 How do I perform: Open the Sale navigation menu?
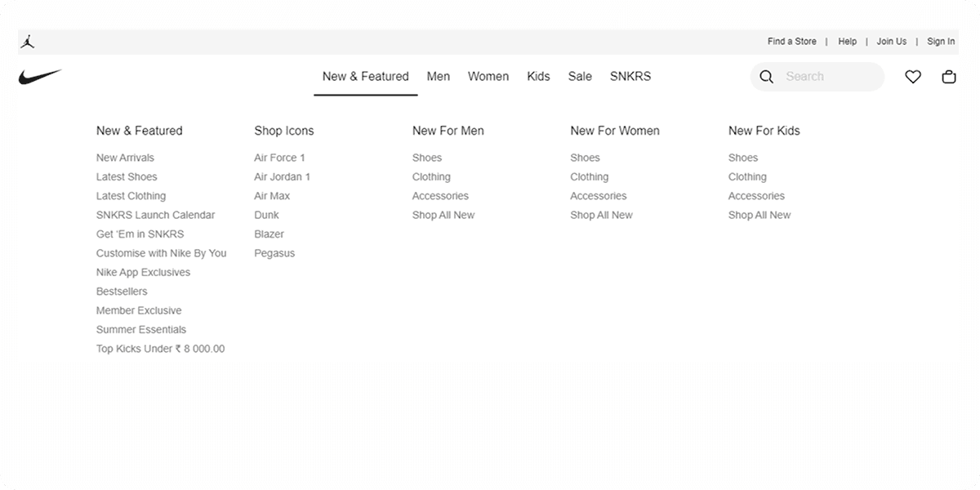click(580, 77)
